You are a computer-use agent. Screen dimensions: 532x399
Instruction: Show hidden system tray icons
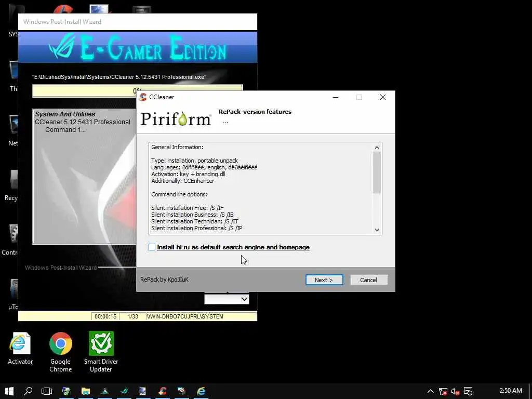coord(430,391)
